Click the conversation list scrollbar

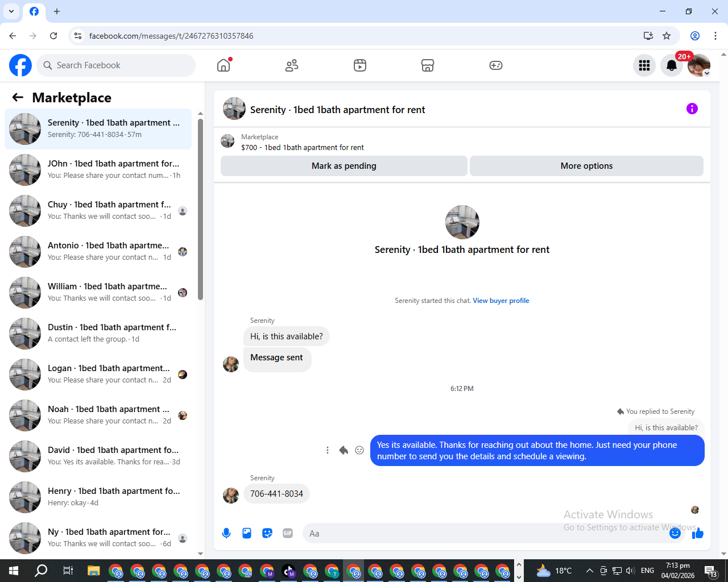tap(200, 209)
